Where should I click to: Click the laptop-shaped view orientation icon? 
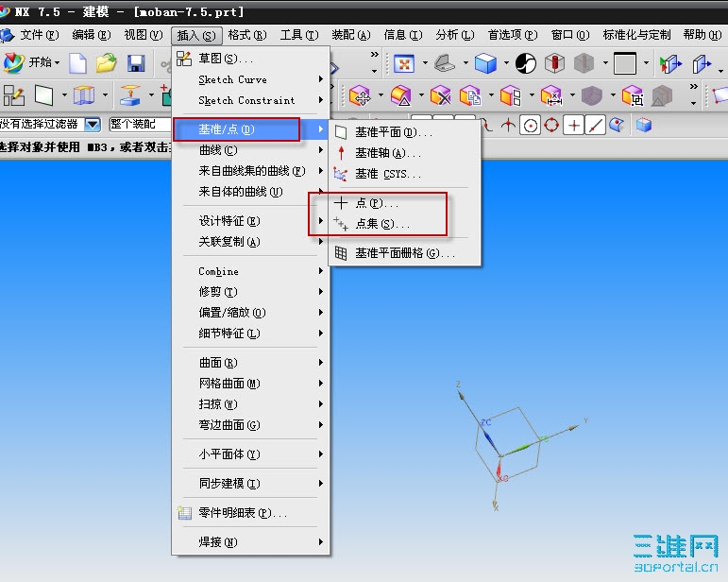click(x=445, y=63)
